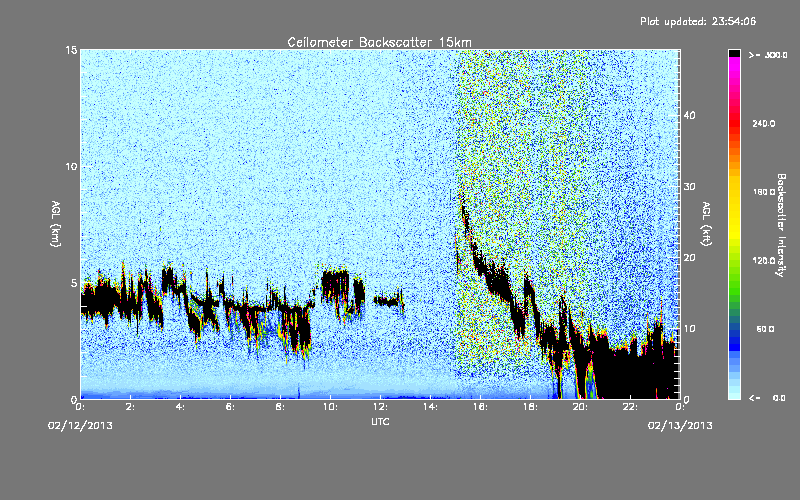Click the 'Plot updated: 23:54:06' timestamp
800x500 pixels.
[x=698, y=21]
